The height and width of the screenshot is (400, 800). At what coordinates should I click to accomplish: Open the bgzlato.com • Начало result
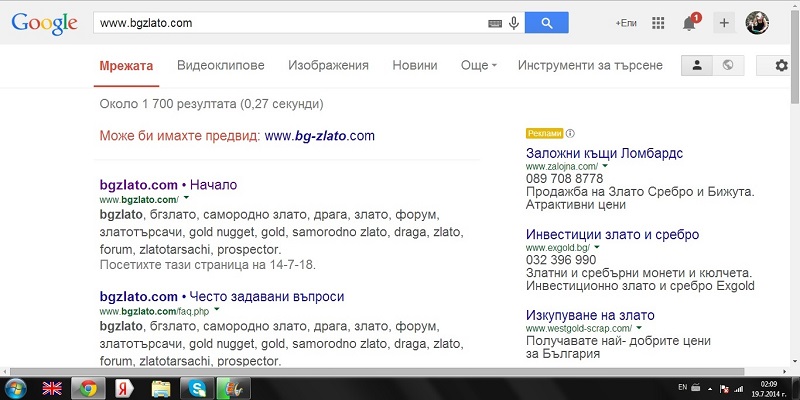point(168,185)
